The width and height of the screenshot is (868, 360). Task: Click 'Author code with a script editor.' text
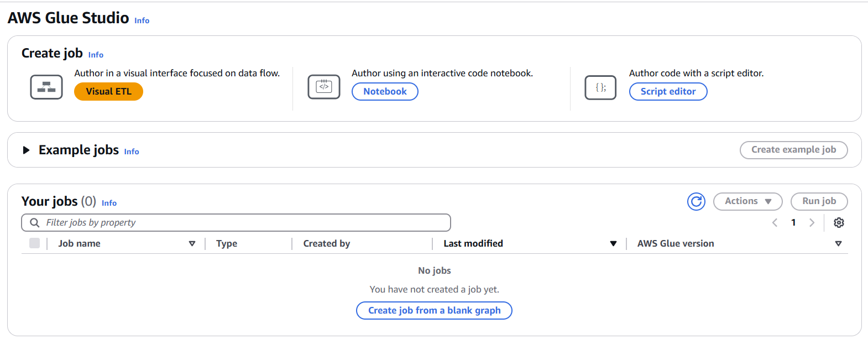[696, 73]
